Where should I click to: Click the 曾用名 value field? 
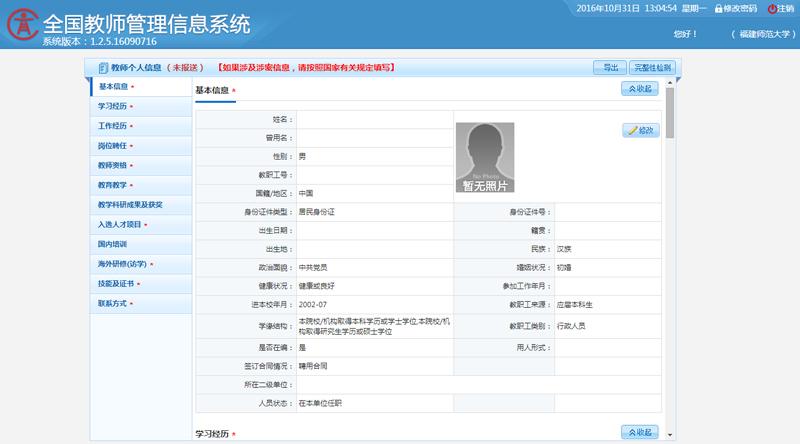pyautogui.click(x=374, y=138)
